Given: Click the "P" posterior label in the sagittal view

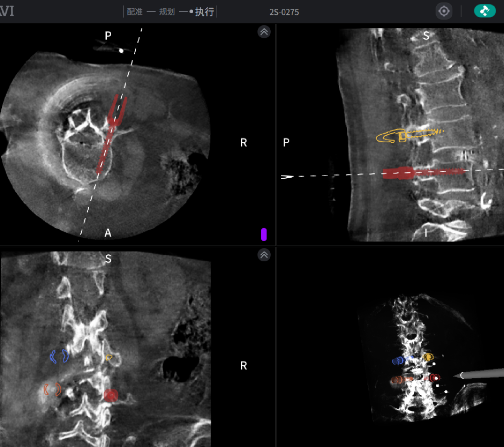Looking at the screenshot, I should (287, 142).
